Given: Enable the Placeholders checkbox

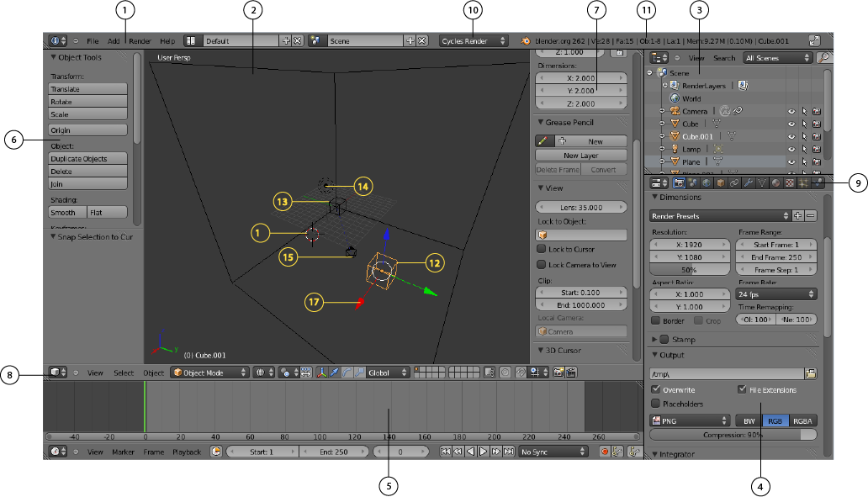Looking at the screenshot, I should click(x=656, y=404).
